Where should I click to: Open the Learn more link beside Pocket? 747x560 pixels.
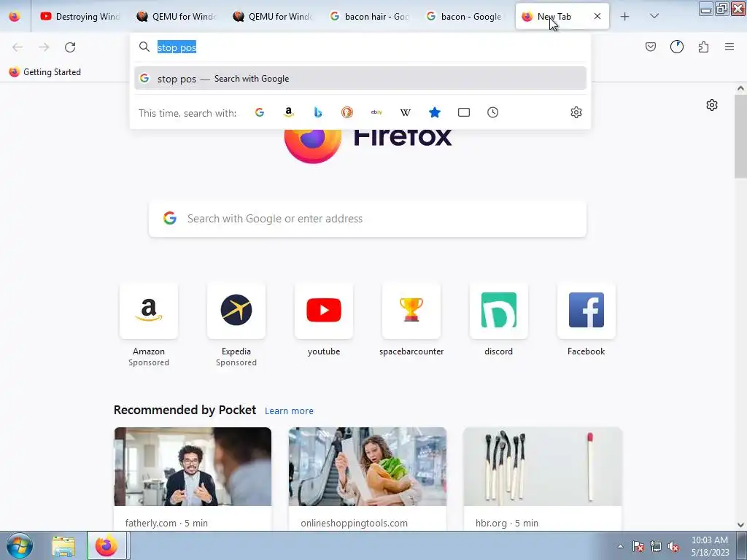[x=289, y=411]
